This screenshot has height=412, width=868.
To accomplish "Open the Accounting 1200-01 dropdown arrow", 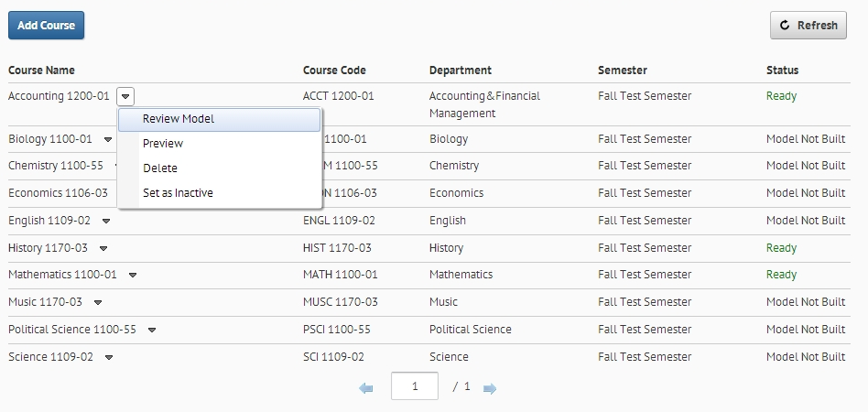I will point(126,96).
